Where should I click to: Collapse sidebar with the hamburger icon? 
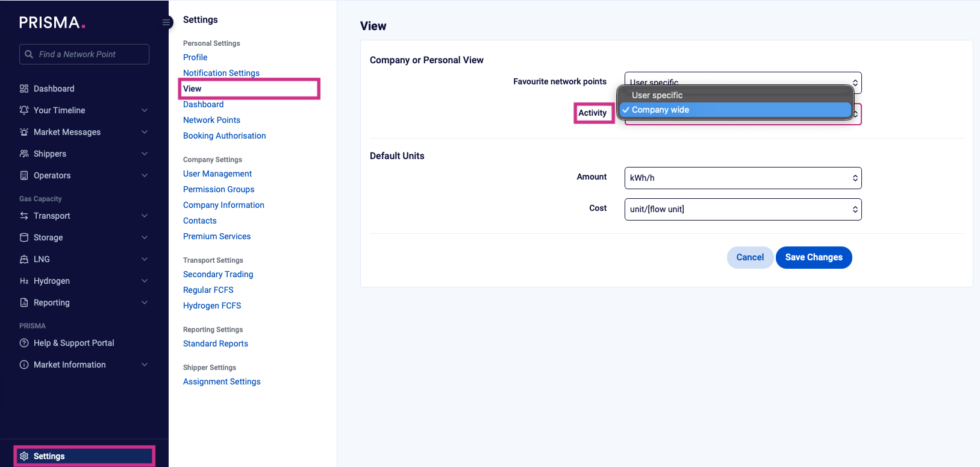click(x=166, y=23)
